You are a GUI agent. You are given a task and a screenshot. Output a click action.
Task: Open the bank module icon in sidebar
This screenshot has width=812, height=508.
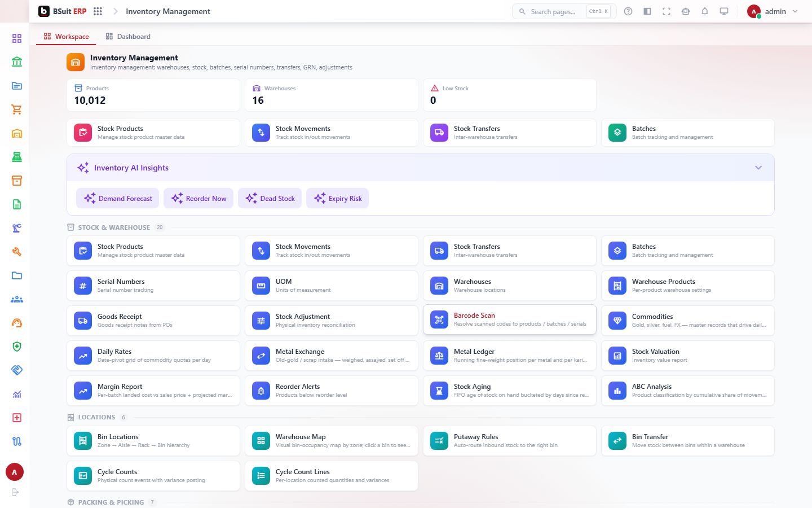(x=17, y=62)
